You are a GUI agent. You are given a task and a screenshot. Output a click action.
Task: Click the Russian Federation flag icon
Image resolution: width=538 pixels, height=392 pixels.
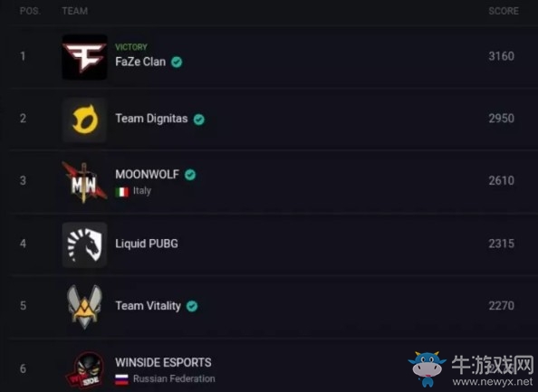pos(121,379)
